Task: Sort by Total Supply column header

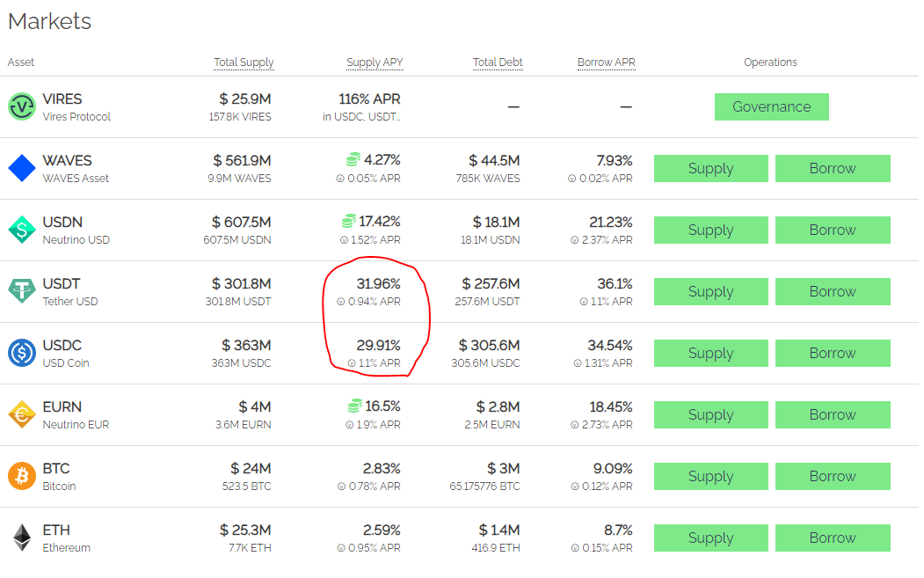Action: tap(244, 62)
